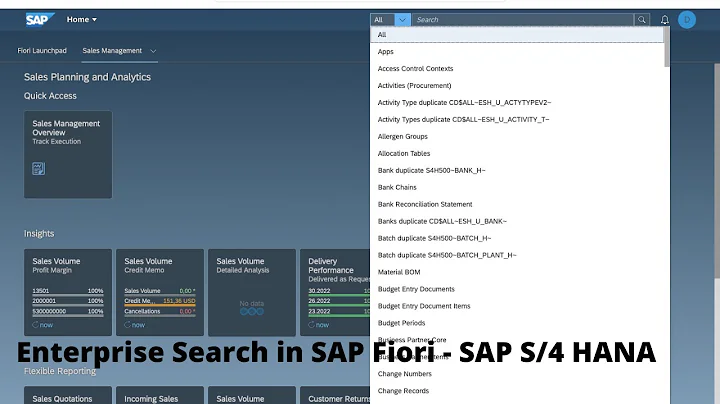The height and width of the screenshot is (404, 720).
Task: Choose Material BOM option
Action: pyautogui.click(x=517, y=272)
